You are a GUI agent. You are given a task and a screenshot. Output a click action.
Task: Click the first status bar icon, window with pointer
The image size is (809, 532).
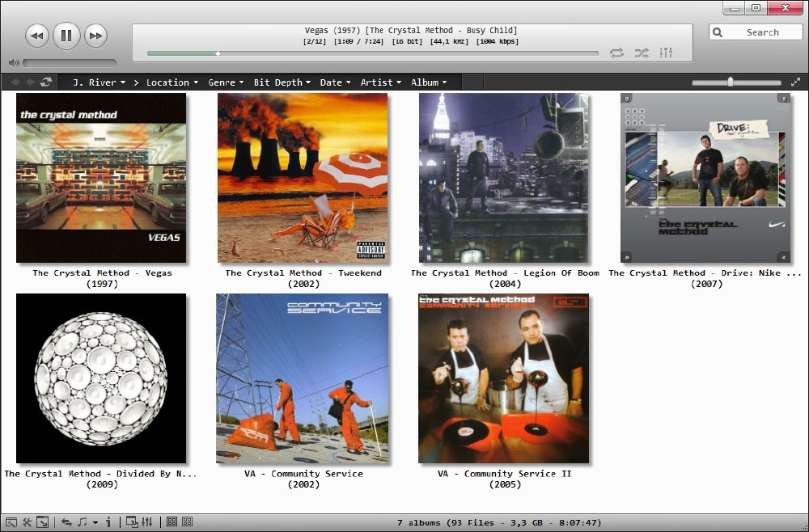[x=11, y=522]
